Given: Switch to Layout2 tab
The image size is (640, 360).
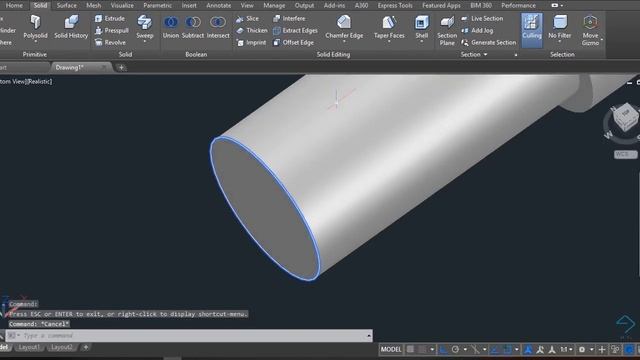Looking at the screenshot, I should 61,347.
